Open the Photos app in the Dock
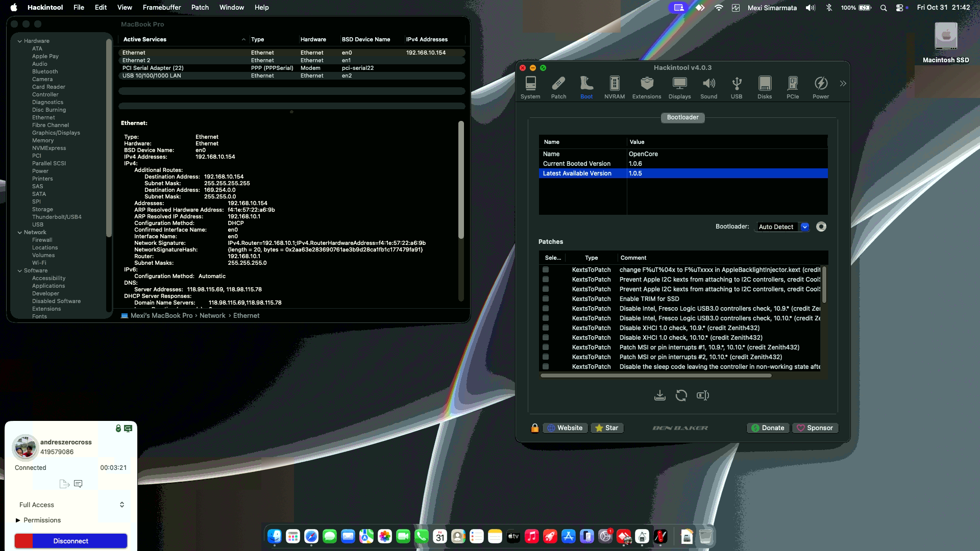This screenshot has width=980, height=551. pyautogui.click(x=385, y=536)
